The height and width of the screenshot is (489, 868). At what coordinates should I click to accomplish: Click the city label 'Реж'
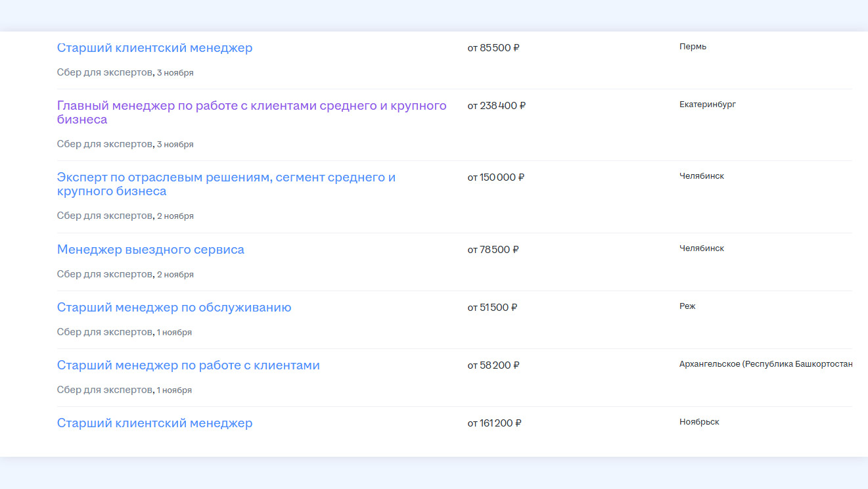(687, 306)
